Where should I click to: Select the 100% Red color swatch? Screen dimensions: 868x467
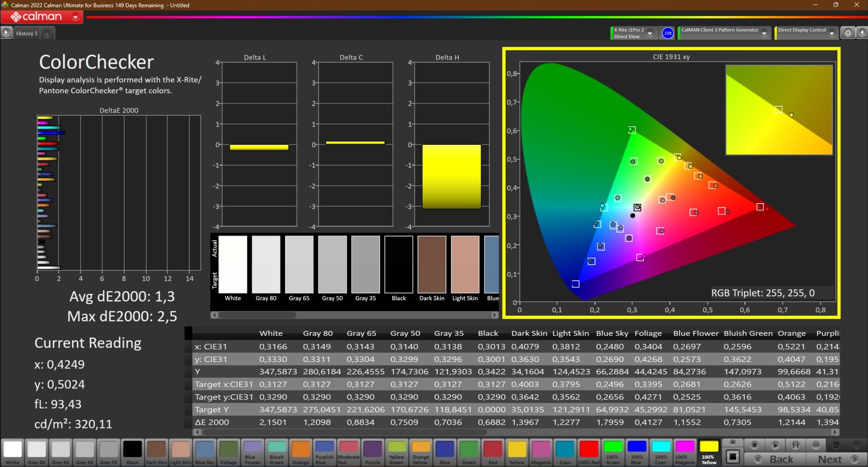589,452
